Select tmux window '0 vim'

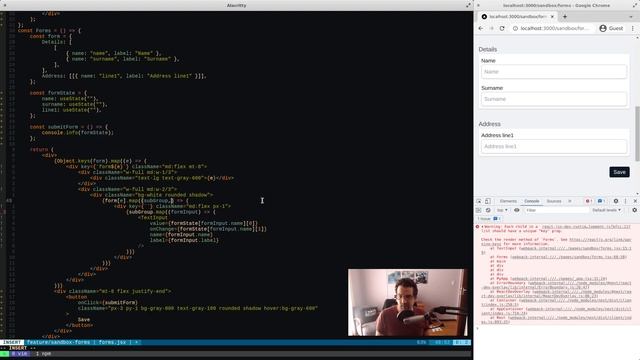19,353
